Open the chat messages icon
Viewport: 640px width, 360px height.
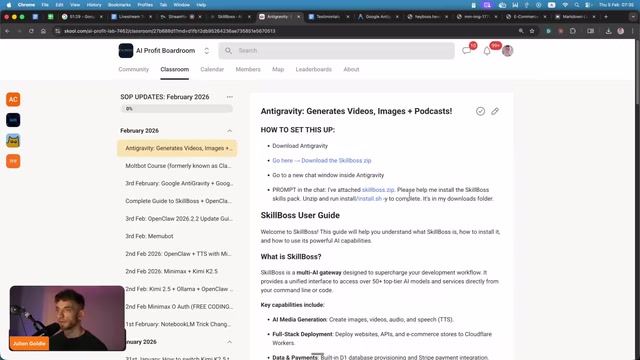pyautogui.click(x=467, y=51)
